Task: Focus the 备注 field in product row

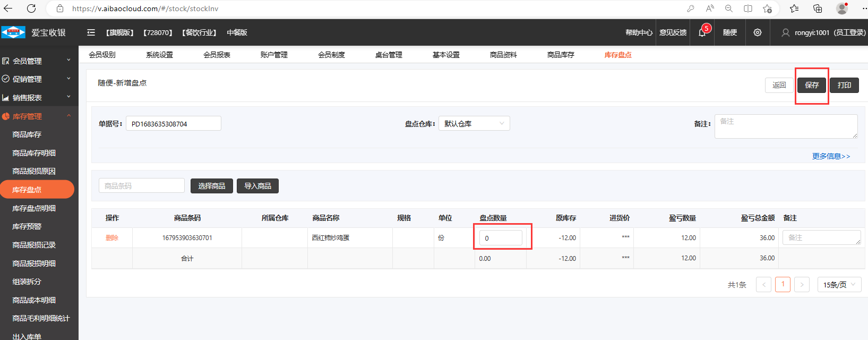Action: [x=822, y=237]
